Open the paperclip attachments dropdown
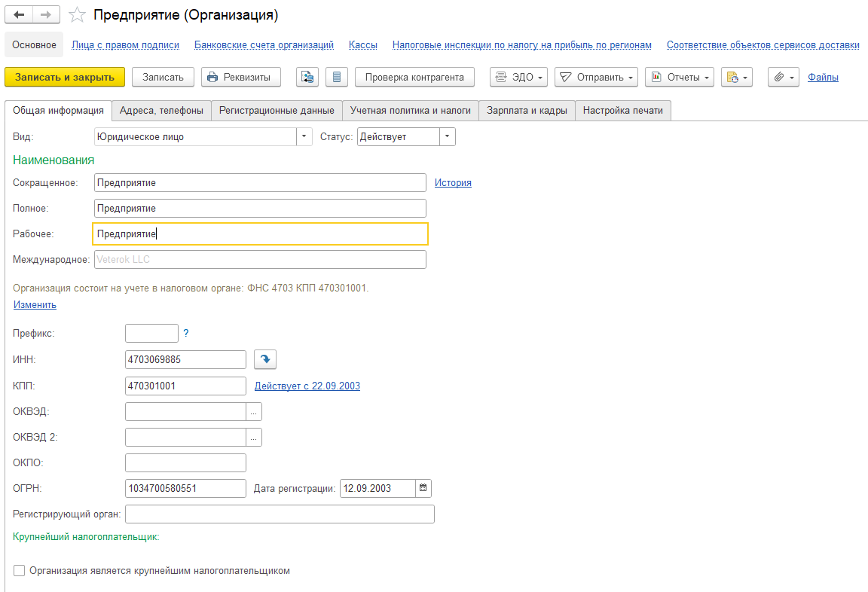This screenshot has height=592, width=868. (x=784, y=77)
